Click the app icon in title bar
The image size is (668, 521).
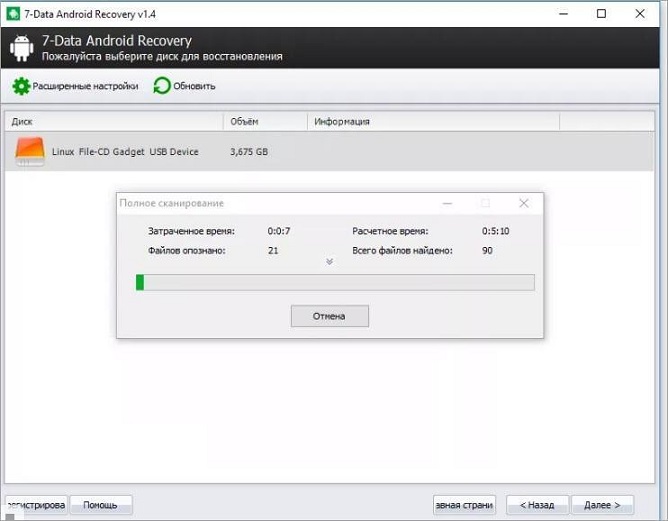[13, 14]
